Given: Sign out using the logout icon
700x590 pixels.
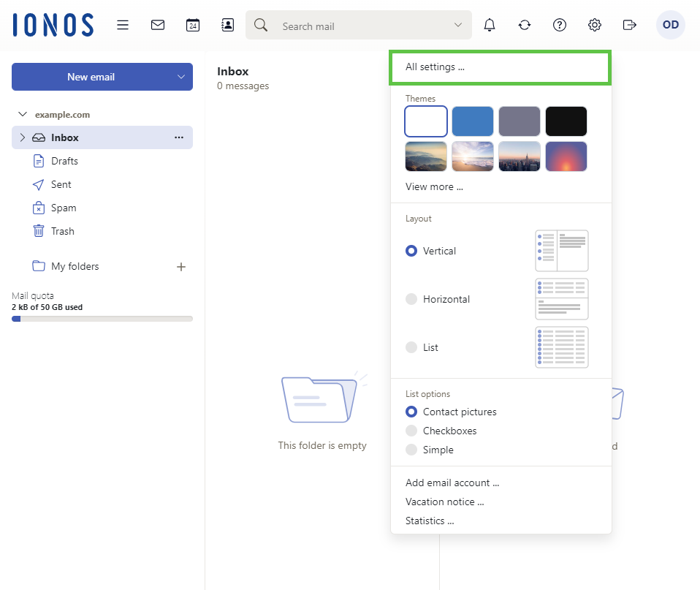Looking at the screenshot, I should point(629,24).
